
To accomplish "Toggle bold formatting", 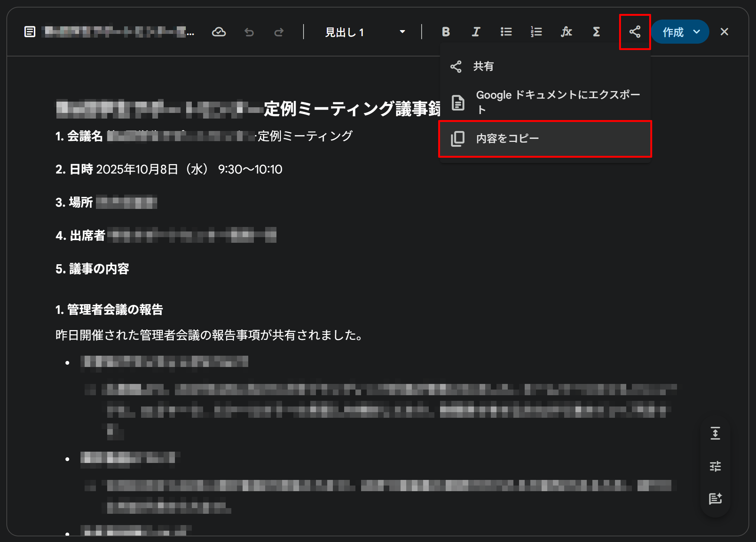I will click(446, 32).
